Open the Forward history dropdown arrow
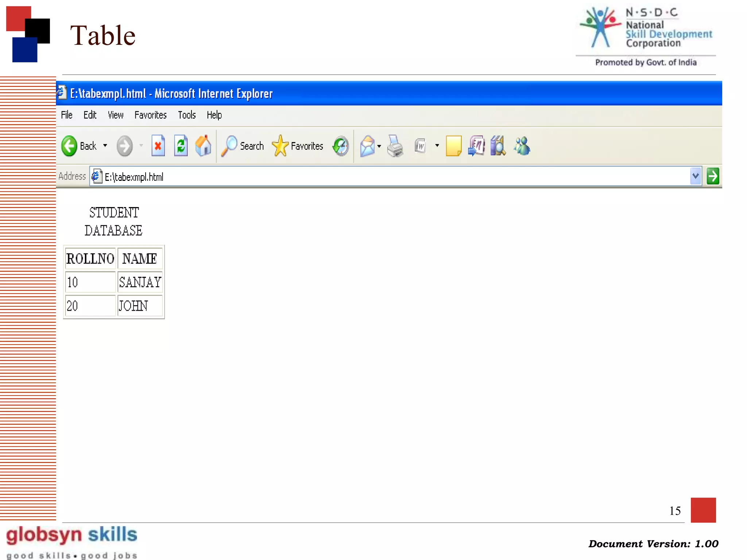The height and width of the screenshot is (560, 747). pos(141,145)
